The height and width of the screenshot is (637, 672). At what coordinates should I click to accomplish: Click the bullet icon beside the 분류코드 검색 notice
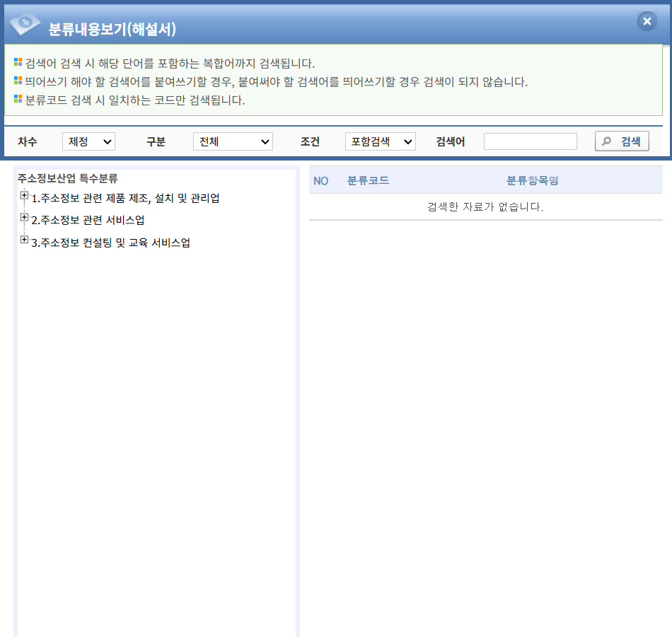18,100
